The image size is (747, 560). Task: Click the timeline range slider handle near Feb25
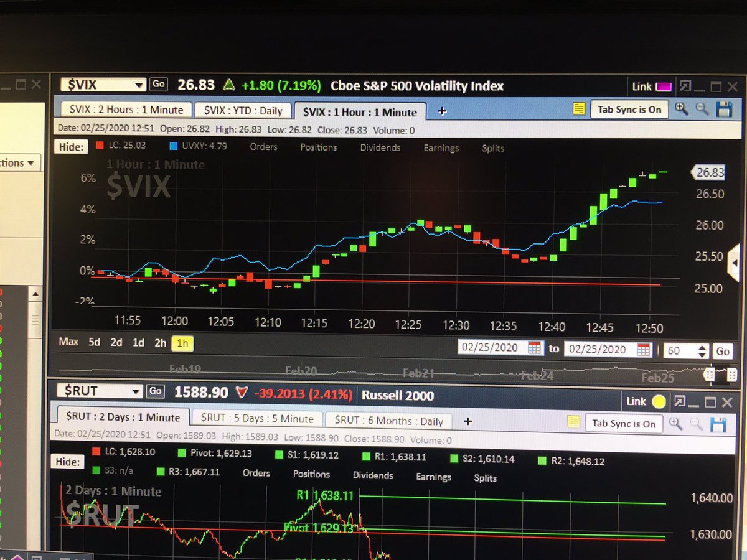(708, 375)
